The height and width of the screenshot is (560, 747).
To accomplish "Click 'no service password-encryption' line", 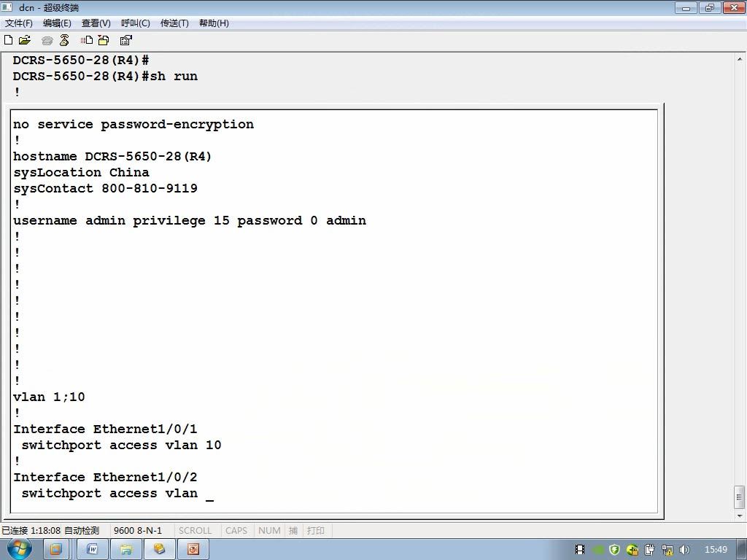I will [x=133, y=125].
